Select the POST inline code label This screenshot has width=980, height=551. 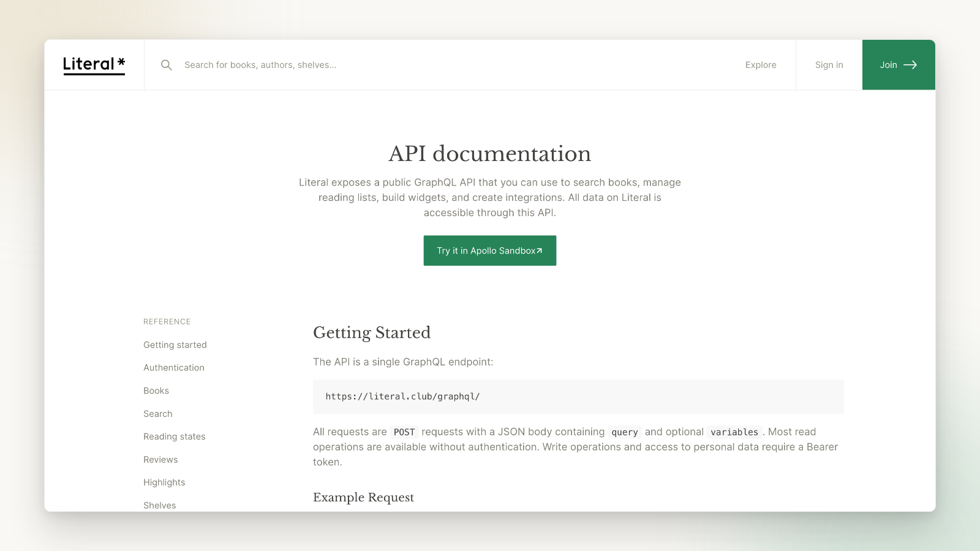[404, 432]
